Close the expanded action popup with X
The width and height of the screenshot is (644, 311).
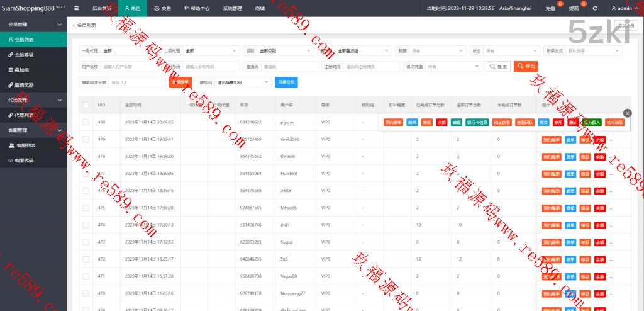point(626,113)
